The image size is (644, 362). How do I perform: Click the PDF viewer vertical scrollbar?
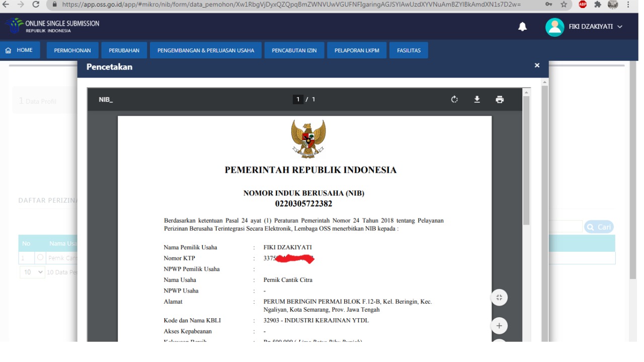pyautogui.click(x=526, y=161)
